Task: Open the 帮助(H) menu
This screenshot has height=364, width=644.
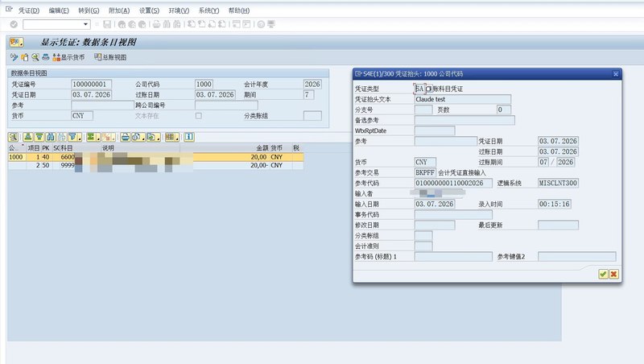Action: click(239, 10)
